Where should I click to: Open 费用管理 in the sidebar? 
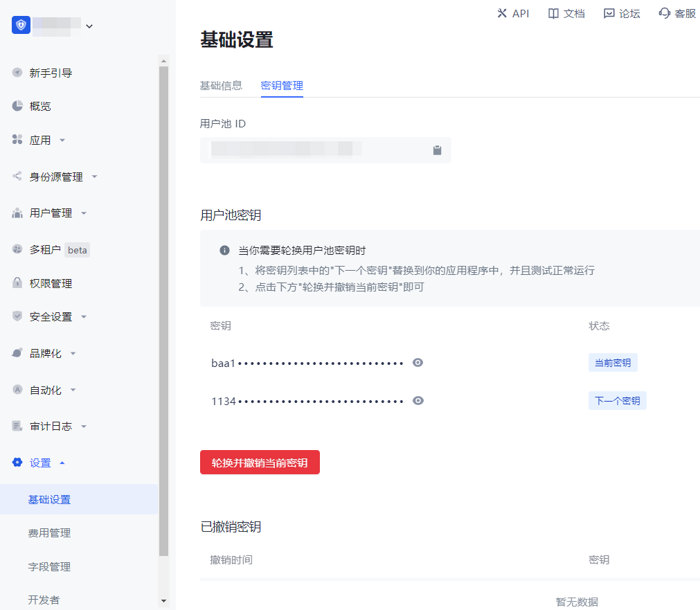(x=49, y=533)
